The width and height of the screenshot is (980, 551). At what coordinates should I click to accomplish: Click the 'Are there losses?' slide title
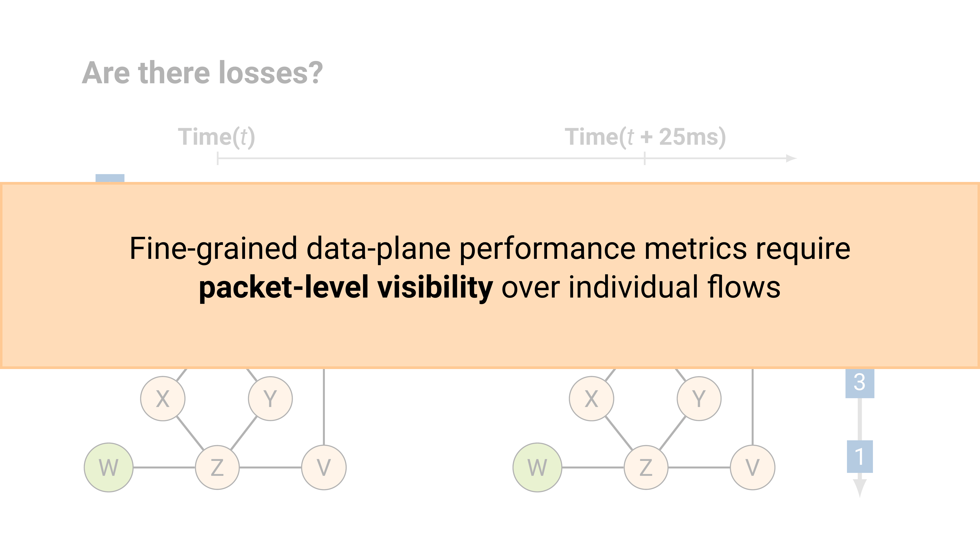coord(202,73)
